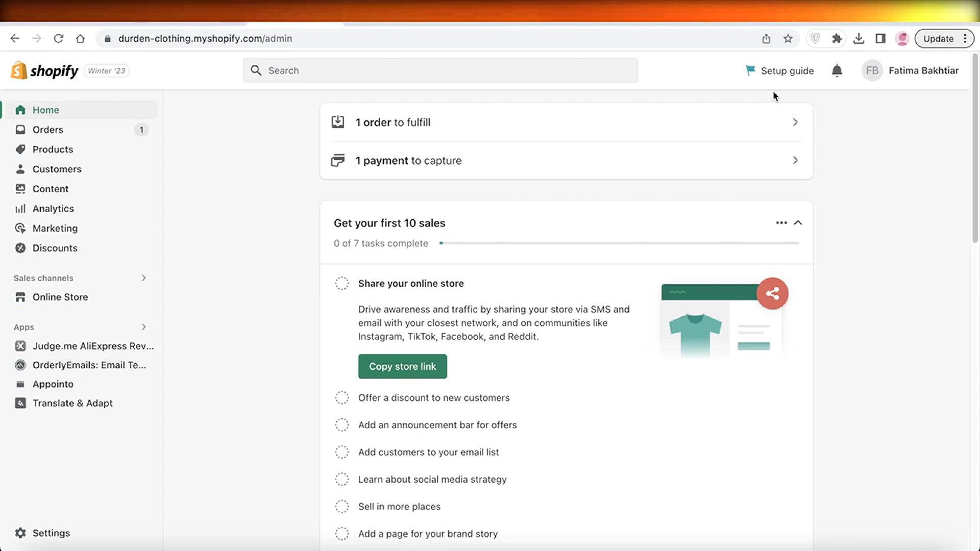Mark 'Learn about social media strategy' circle
Screen dimensions: 980x551
pyautogui.click(x=342, y=479)
